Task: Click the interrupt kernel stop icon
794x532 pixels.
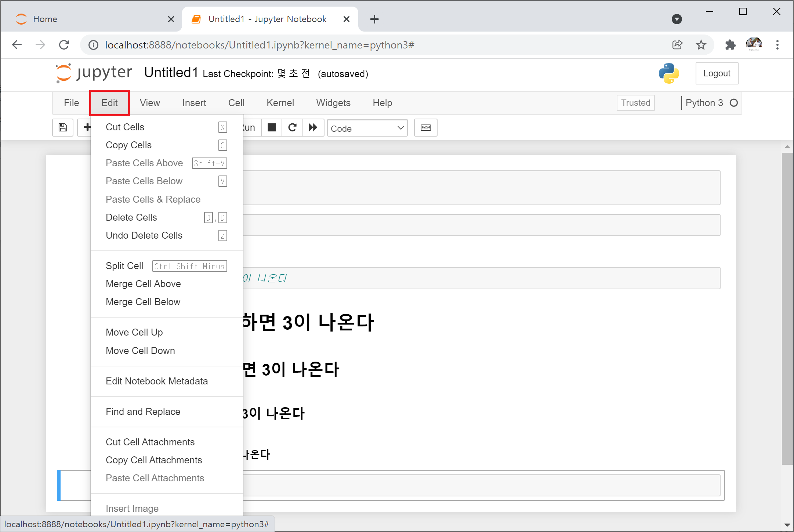Action: 272,127
